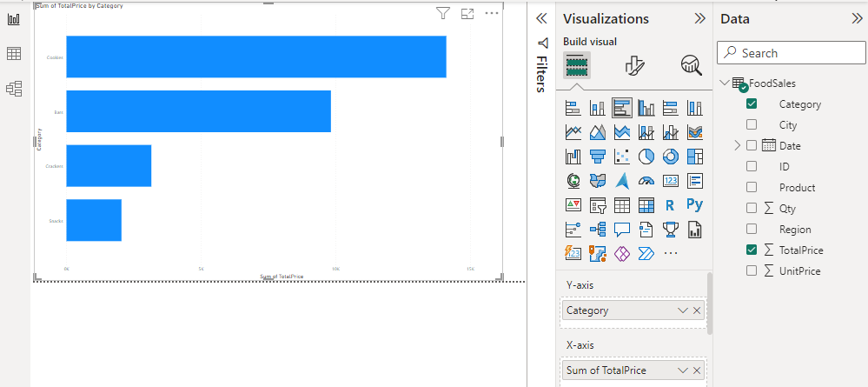Check the Region field
868x387 pixels.
tap(752, 229)
